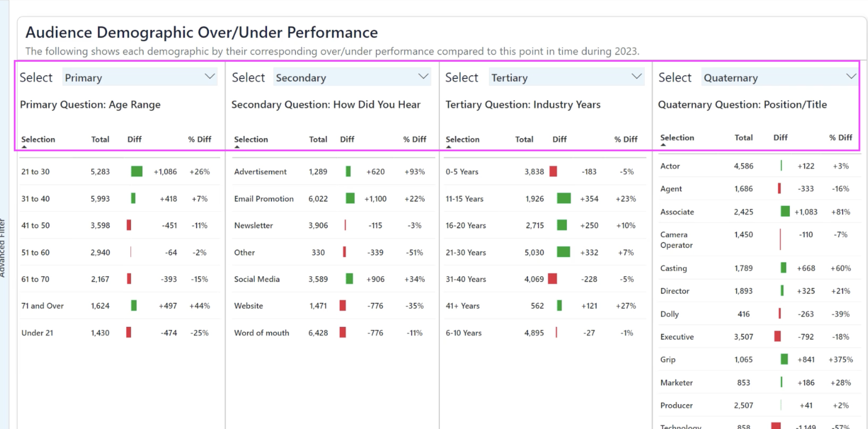This screenshot has width=868, height=429.
Task: Select the Word of mouth row
Action: (261, 333)
